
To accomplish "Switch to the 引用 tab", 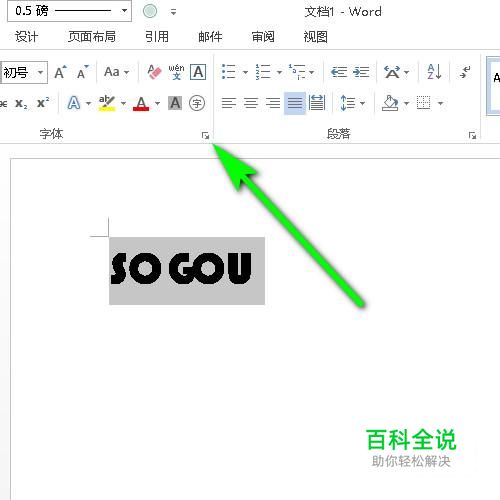I will [x=157, y=37].
